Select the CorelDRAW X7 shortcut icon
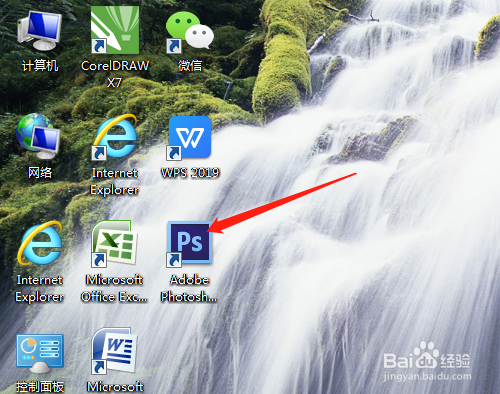The height and width of the screenshot is (394, 500). [x=115, y=30]
